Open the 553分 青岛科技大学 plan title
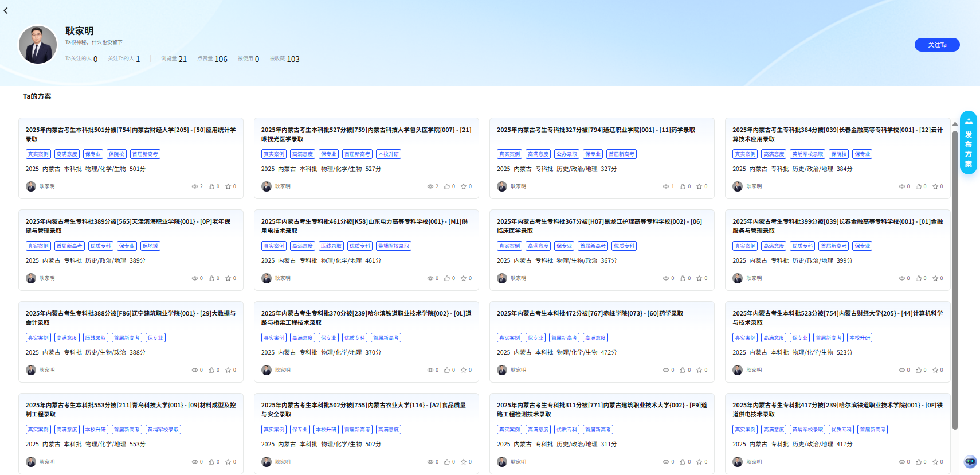Image resolution: width=980 pixels, height=475 pixels. 131,410
